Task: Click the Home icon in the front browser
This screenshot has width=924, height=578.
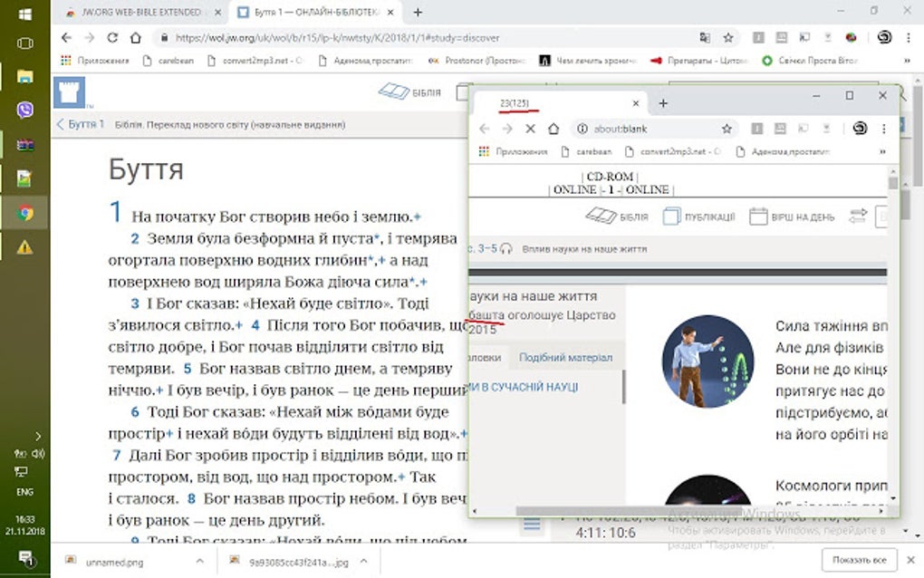Action: click(x=553, y=128)
